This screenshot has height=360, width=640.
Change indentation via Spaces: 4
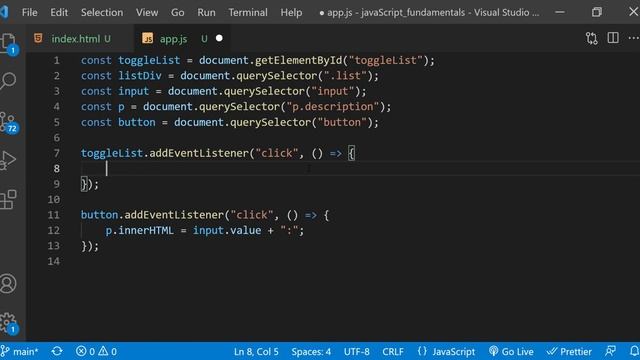click(311, 351)
